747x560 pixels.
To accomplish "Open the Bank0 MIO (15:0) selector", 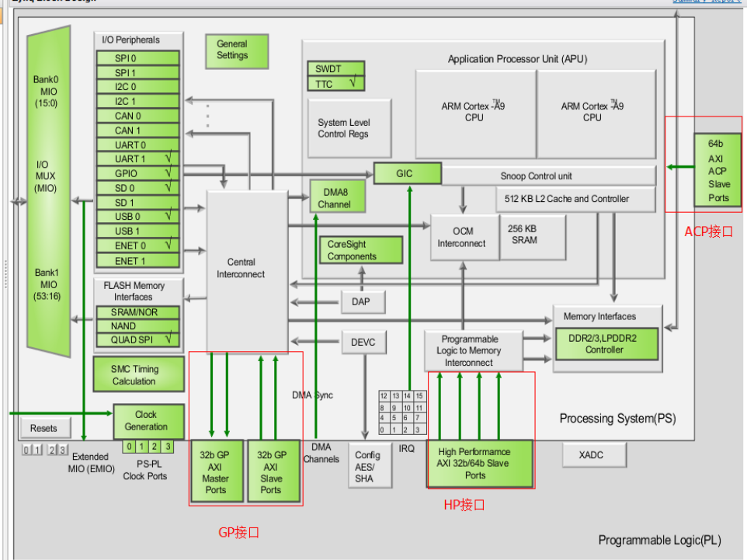I will pyautogui.click(x=48, y=89).
